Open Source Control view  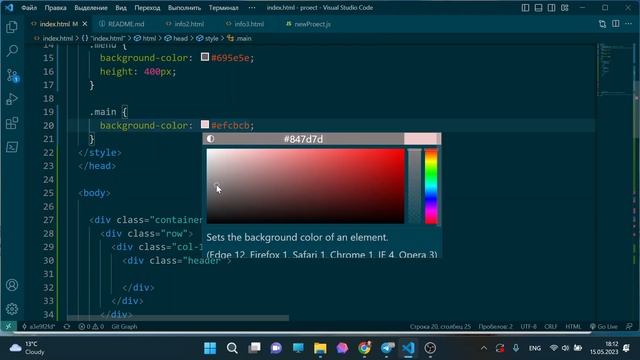tap(12, 76)
